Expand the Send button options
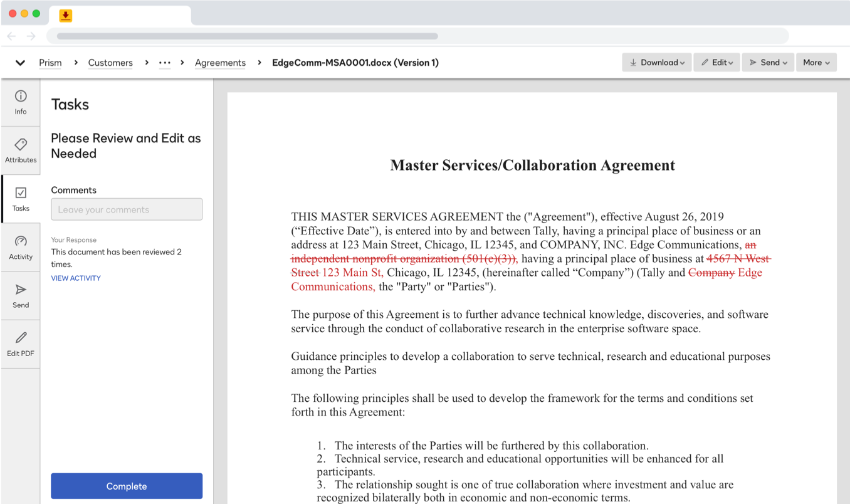 768,62
